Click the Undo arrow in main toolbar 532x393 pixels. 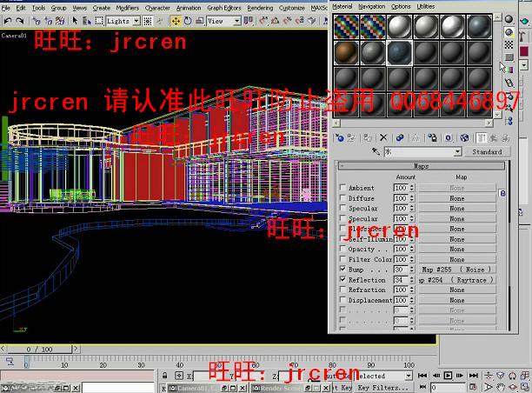click(8, 20)
